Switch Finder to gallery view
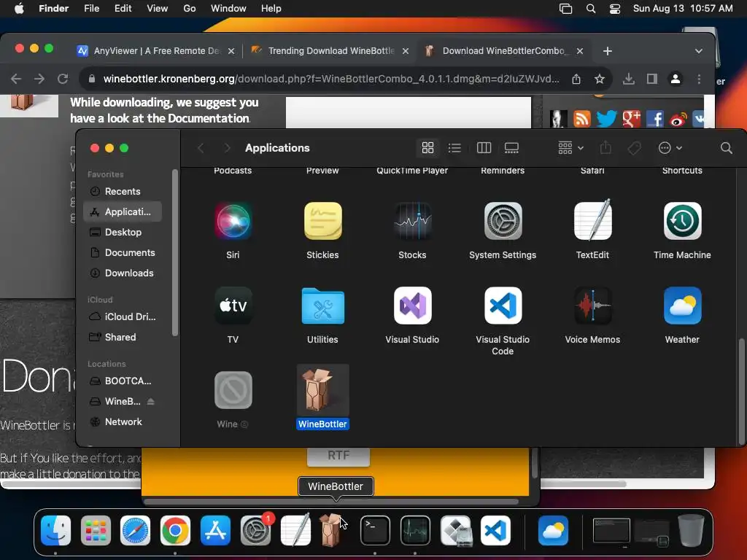The width and height of the screenshot is (747, 560). pyautogui.click(x=511, y=147)
